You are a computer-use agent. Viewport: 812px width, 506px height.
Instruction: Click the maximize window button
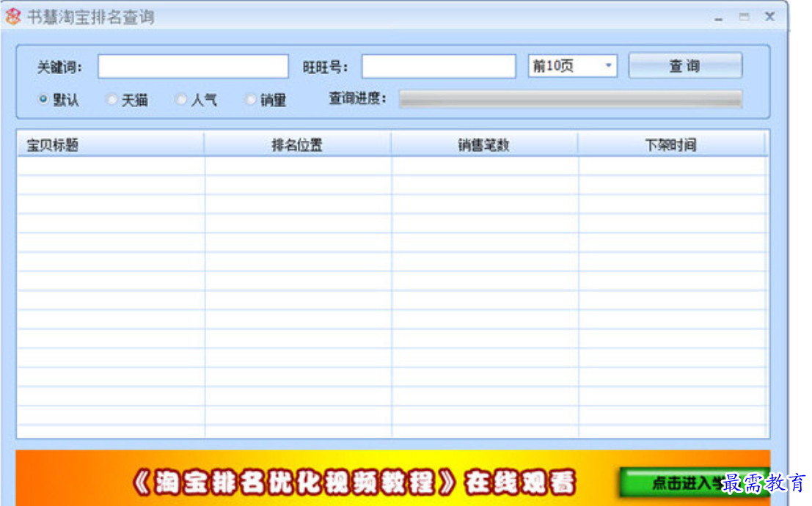click(745, 17)
